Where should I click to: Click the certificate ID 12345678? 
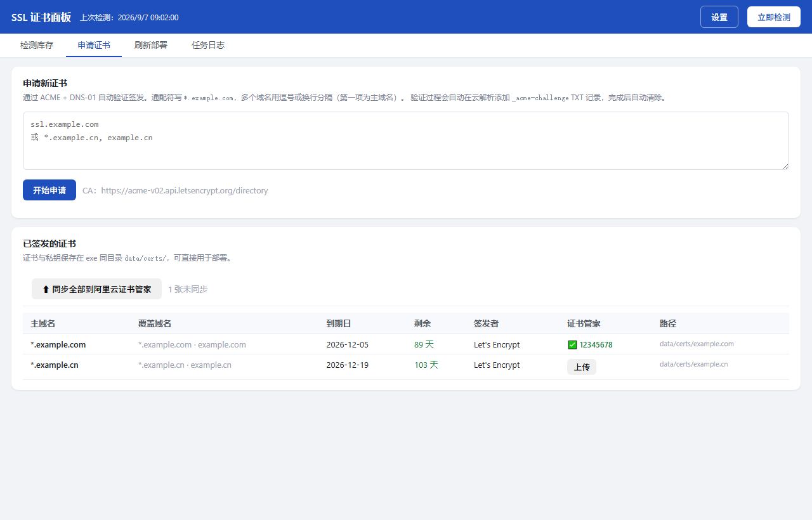point(596,345)
